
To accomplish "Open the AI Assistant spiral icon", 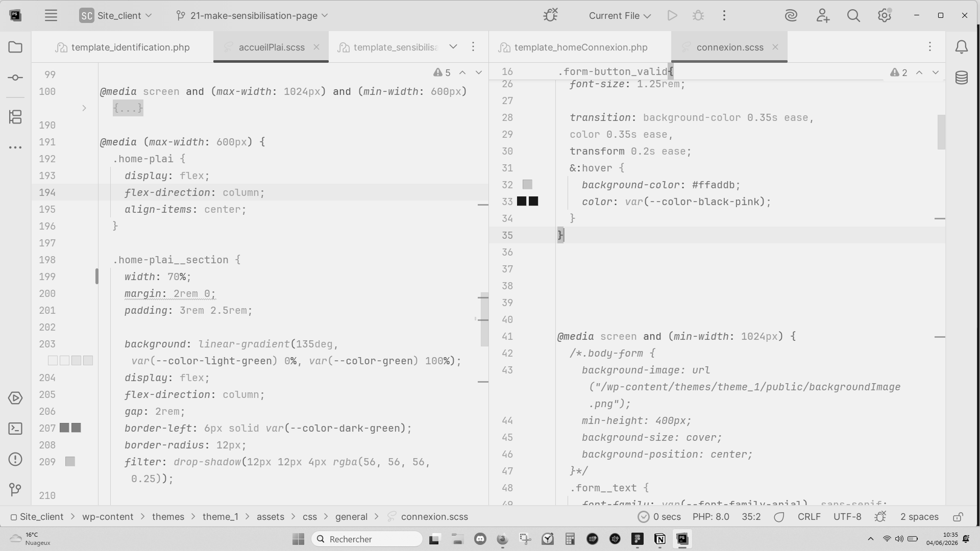I will point(791,15).
